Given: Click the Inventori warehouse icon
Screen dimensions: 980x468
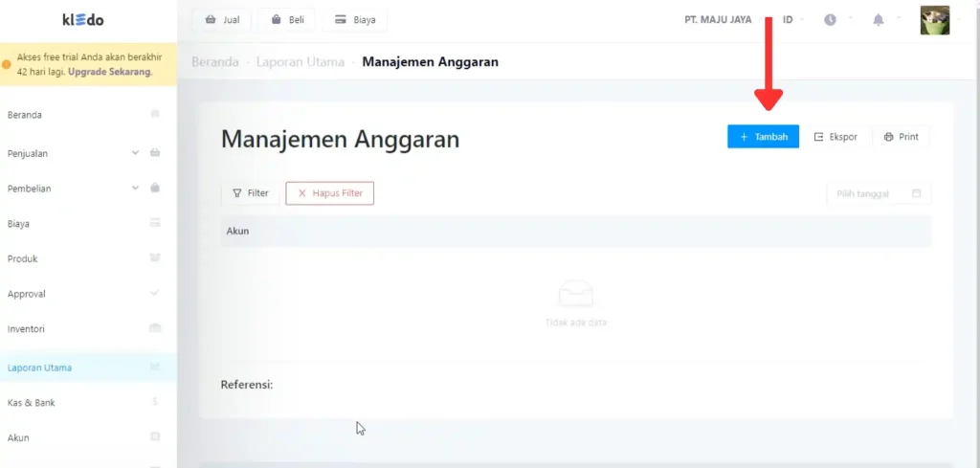Looking at the screenshot, I should pyautogui.click(x=155, y=328).
